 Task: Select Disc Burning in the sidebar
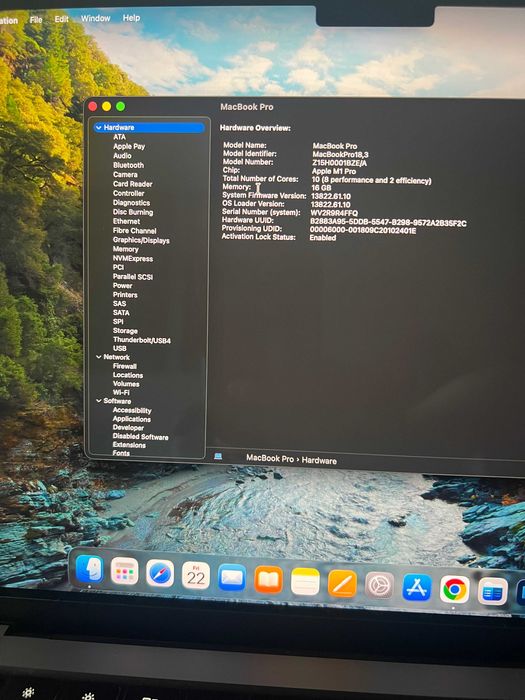[133, 212]
